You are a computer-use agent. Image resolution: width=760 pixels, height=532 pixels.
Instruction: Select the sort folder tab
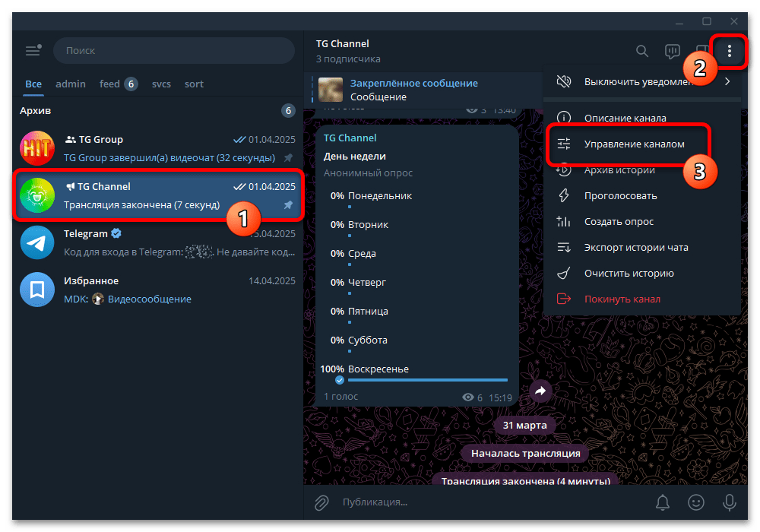pos(194,84)
